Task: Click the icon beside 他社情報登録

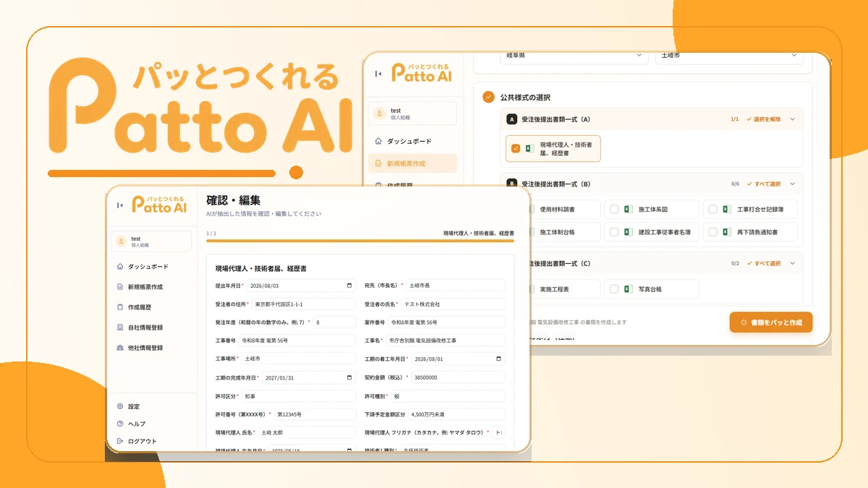Action: 120,348
